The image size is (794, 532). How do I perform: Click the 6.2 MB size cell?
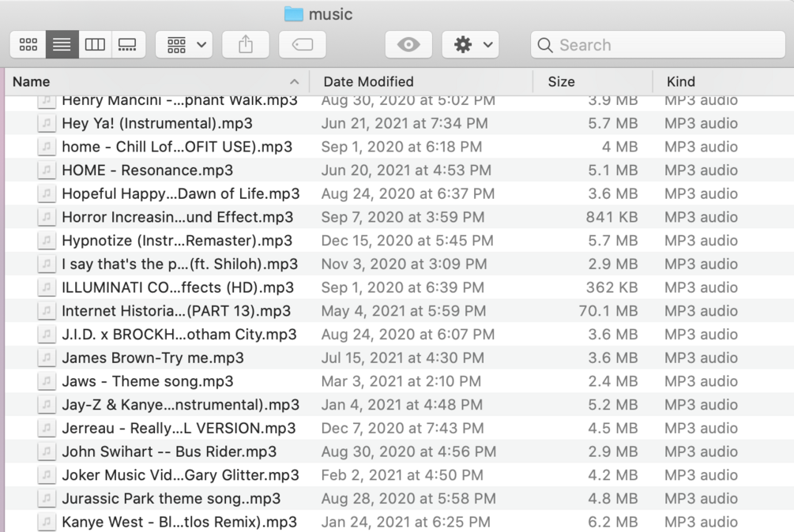pos(613,522)
